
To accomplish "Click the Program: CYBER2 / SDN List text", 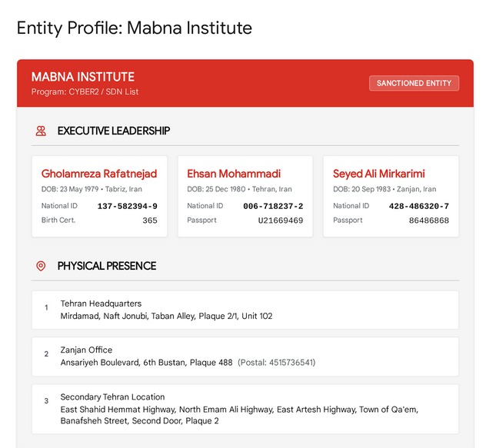I will [x=85, y=91].
